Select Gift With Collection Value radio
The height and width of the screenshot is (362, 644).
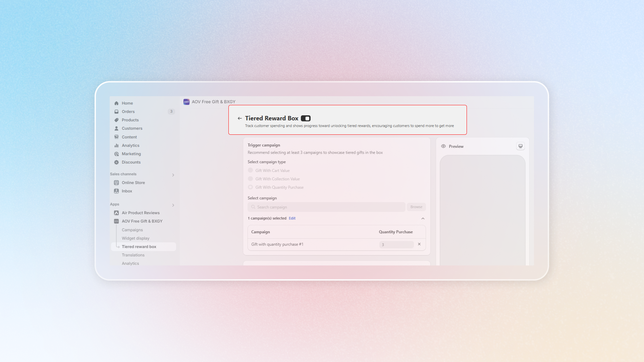[x=250, y=179]
